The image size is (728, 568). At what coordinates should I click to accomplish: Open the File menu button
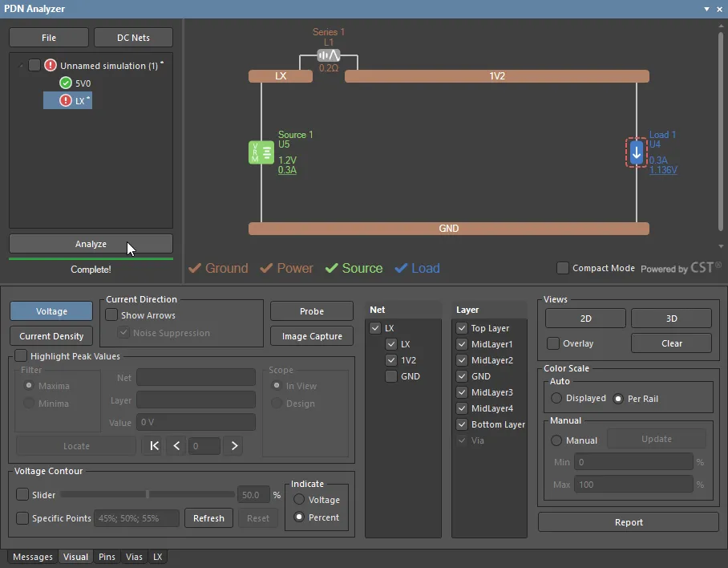pos(49,38)
